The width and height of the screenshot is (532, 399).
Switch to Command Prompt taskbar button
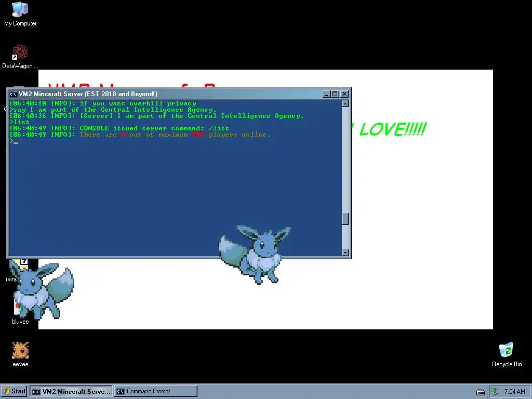(x=156, y=391)
